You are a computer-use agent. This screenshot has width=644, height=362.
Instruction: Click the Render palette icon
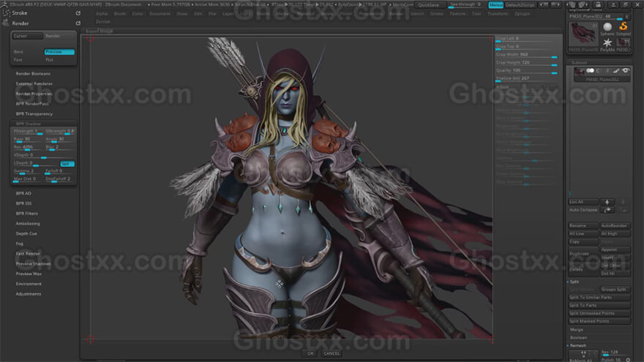(x=5, y=23)
